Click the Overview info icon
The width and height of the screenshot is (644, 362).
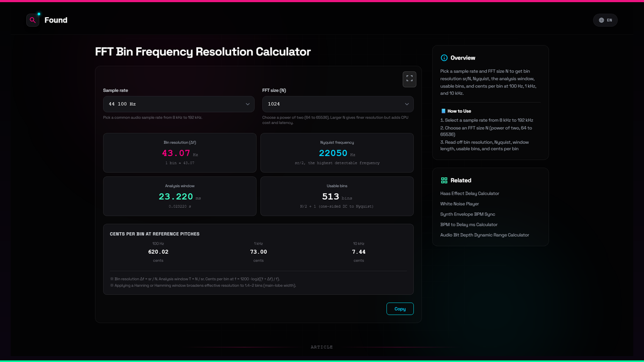444,58
